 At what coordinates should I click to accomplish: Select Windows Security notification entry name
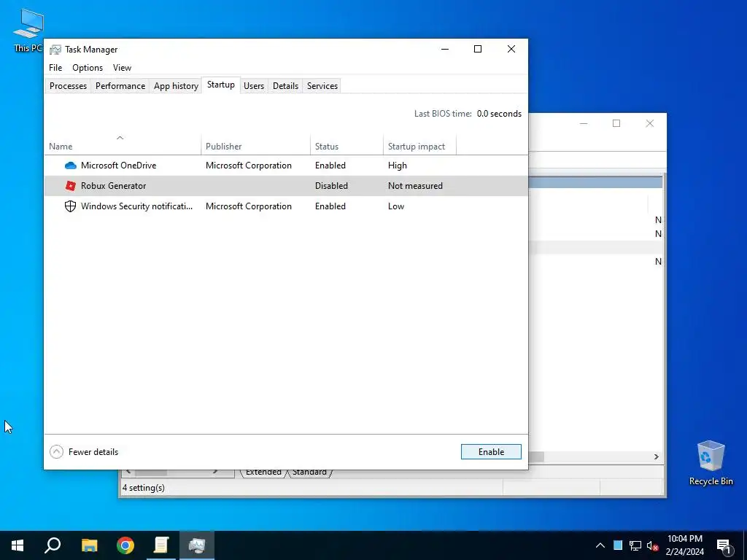point(136,206)
